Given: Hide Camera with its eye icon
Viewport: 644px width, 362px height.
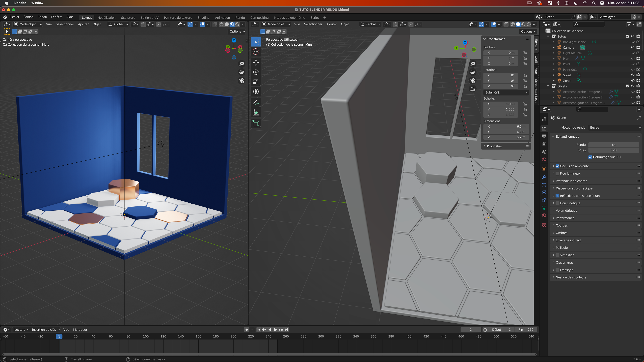Looking at the screenshot, I should coord(632,47).
